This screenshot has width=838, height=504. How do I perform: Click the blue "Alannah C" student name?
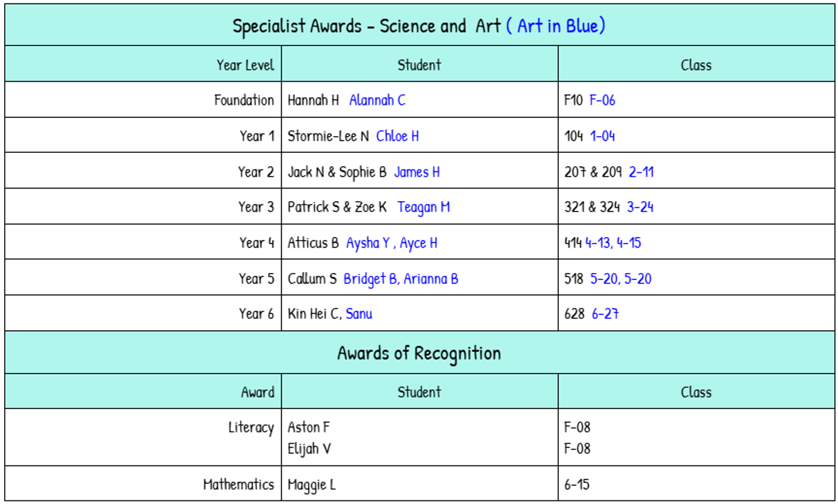[x=377, y=100]
